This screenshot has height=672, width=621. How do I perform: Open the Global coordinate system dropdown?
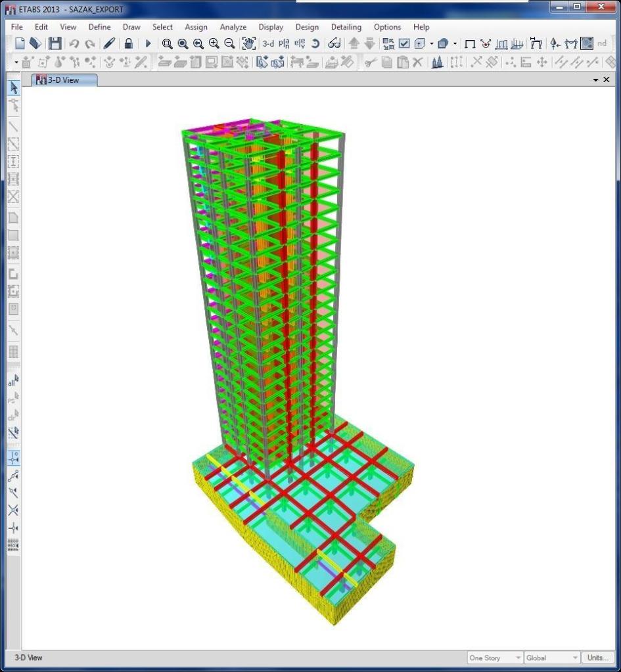pos(552,658)
